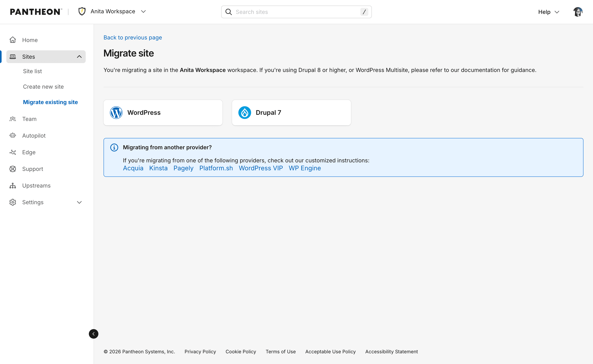
Task: Click the Home house icon
Action: tap(13, 40)
